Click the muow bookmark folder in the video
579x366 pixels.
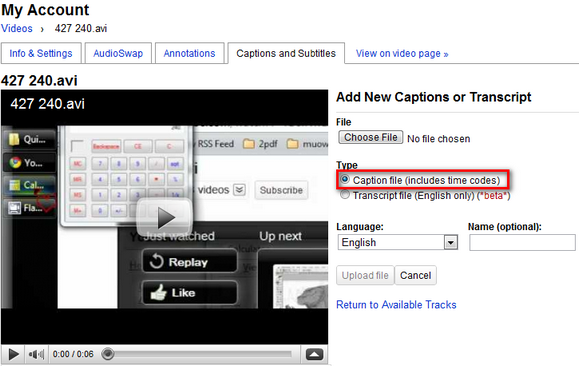308,144
